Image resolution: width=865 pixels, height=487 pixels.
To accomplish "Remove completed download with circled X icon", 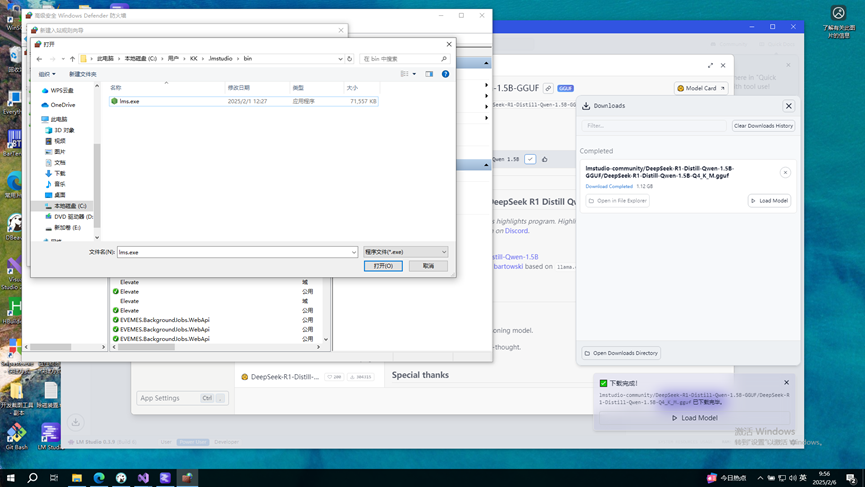I will coord(785,173).
